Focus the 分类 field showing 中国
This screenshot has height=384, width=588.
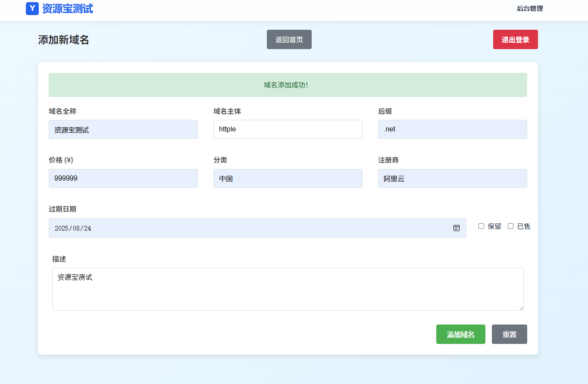[x=288, y=178]
